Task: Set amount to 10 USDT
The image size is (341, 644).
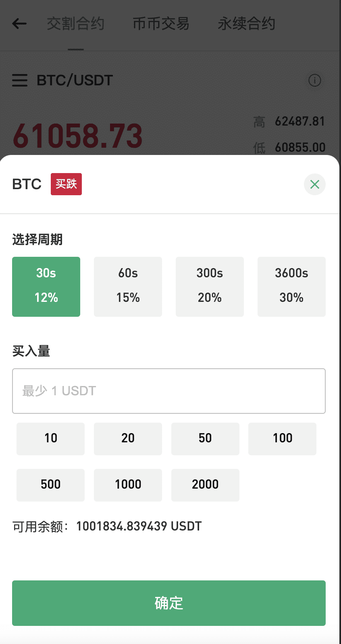Action: click(x=51, y=438)
